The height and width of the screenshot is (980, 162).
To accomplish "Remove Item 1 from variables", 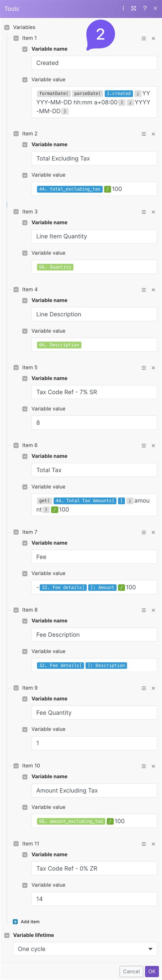I will pos(153,39).
